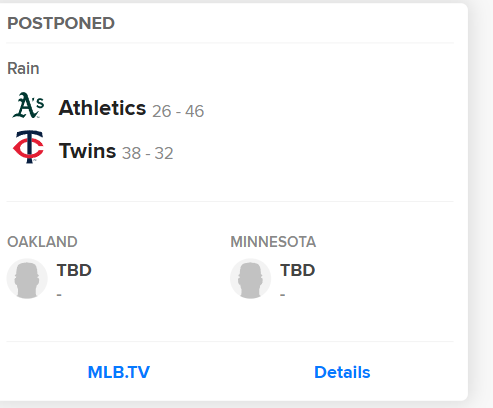Viewport: 493px width, 408px height.
Task: Click the Minnesota Twins team logo
Action: 28,147
